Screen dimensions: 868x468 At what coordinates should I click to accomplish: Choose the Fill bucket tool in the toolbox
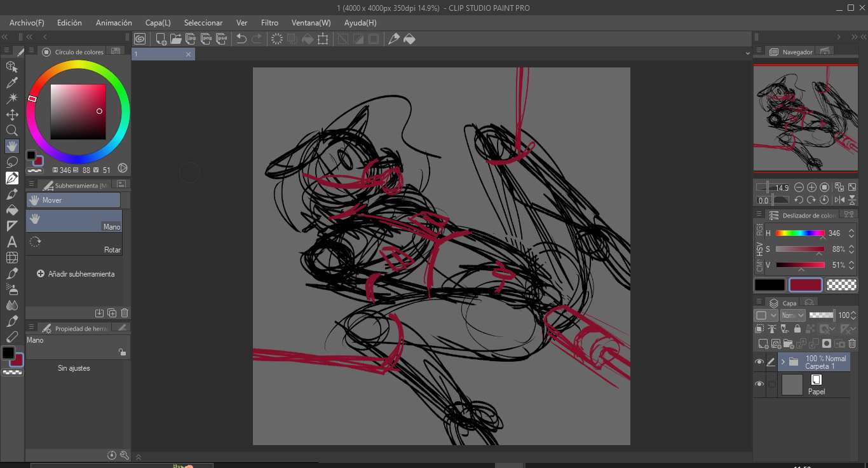[12, 210]
